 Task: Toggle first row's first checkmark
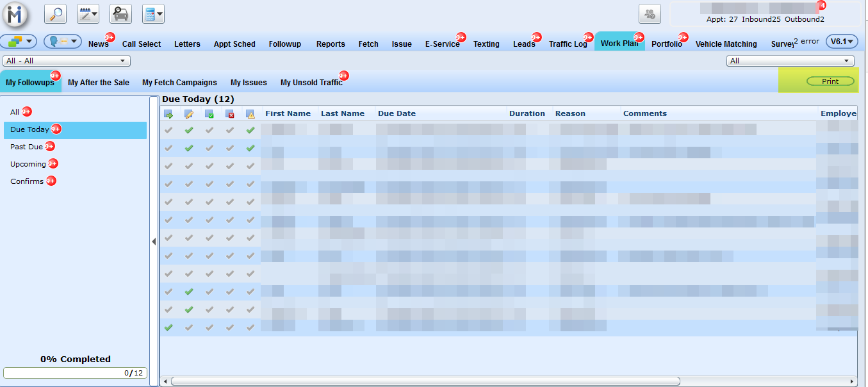coord(168,130)
